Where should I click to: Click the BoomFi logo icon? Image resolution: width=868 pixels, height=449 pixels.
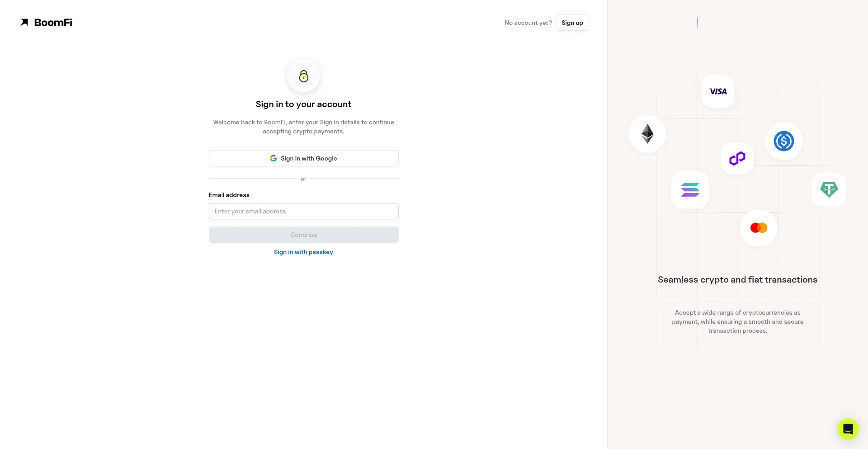click(24, 23)
